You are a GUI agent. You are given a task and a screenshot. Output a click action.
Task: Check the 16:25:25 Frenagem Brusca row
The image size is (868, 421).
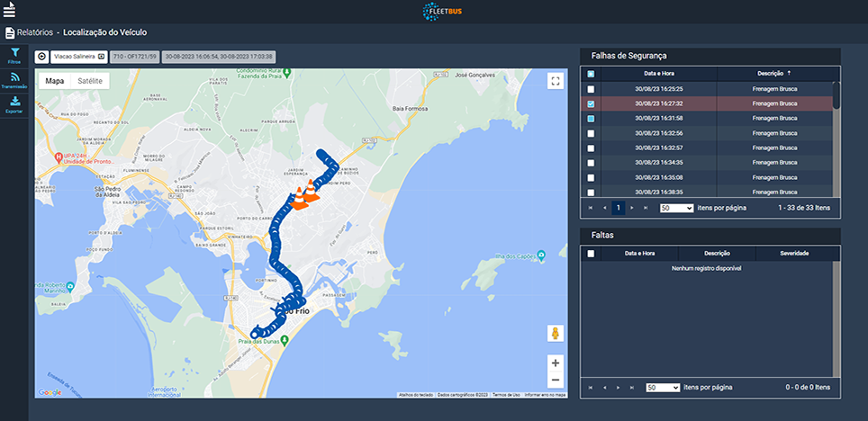tap(591, 90)
